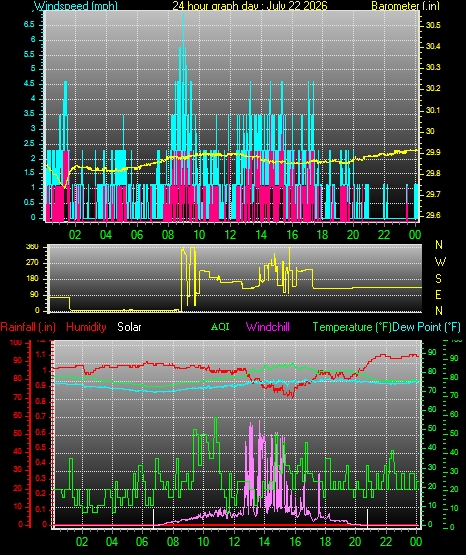
Task: Click hour label "22" under the windspeed chart
Action: (x=384, y=235)
